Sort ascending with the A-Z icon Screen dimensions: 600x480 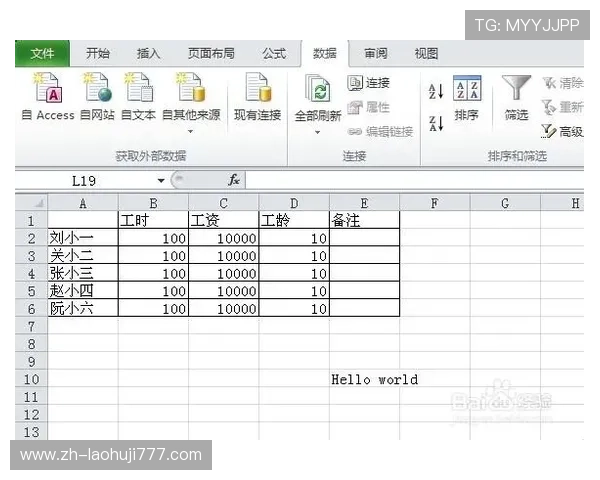tap(436, 91)
